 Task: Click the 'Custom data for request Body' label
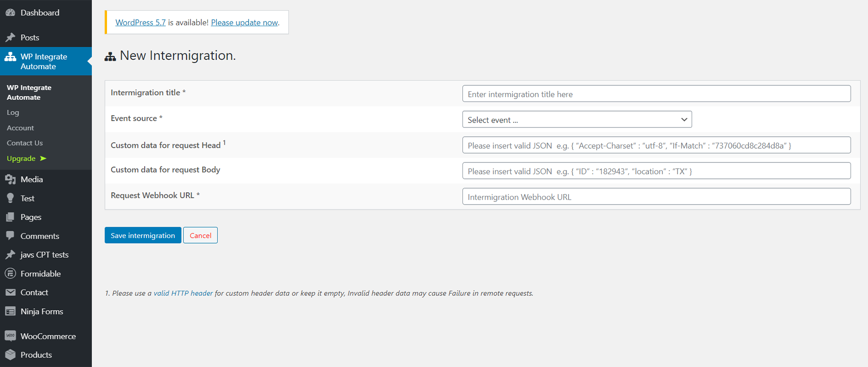pyautogui.click(x=165, y=170)
